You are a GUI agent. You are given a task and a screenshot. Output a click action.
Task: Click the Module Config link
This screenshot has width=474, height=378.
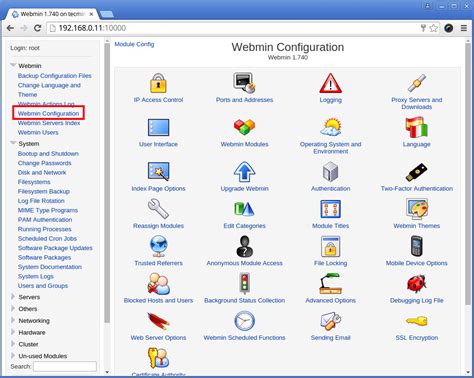(x=134, y=44)
